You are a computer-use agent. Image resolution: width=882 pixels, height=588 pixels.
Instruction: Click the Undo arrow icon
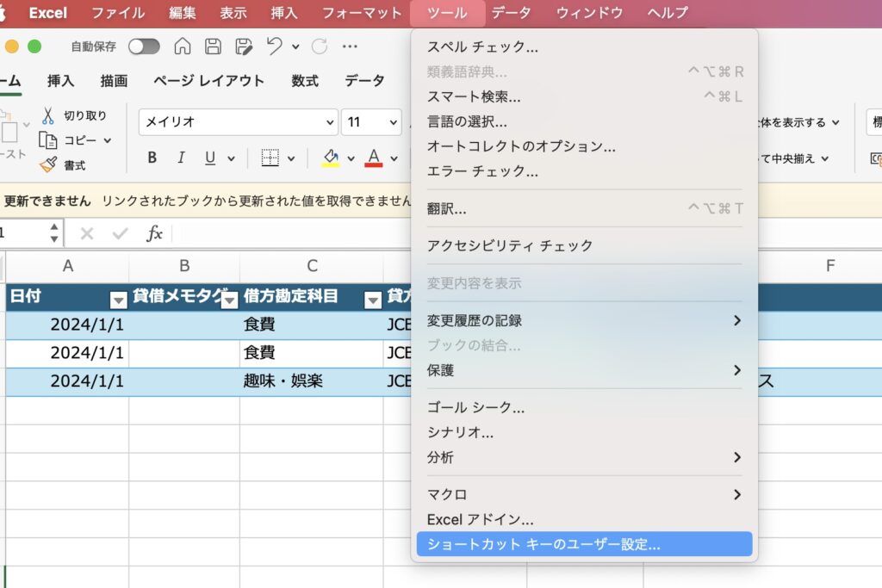(274, 46)
